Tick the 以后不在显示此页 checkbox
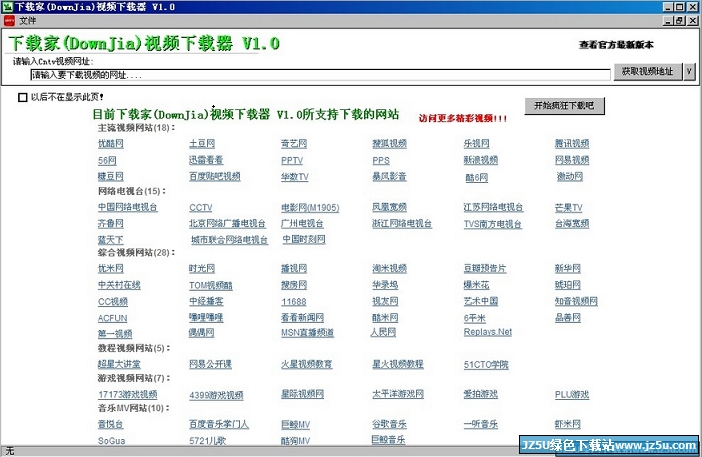The height and width of the screenshot is (457, 702). click(22, 97)
